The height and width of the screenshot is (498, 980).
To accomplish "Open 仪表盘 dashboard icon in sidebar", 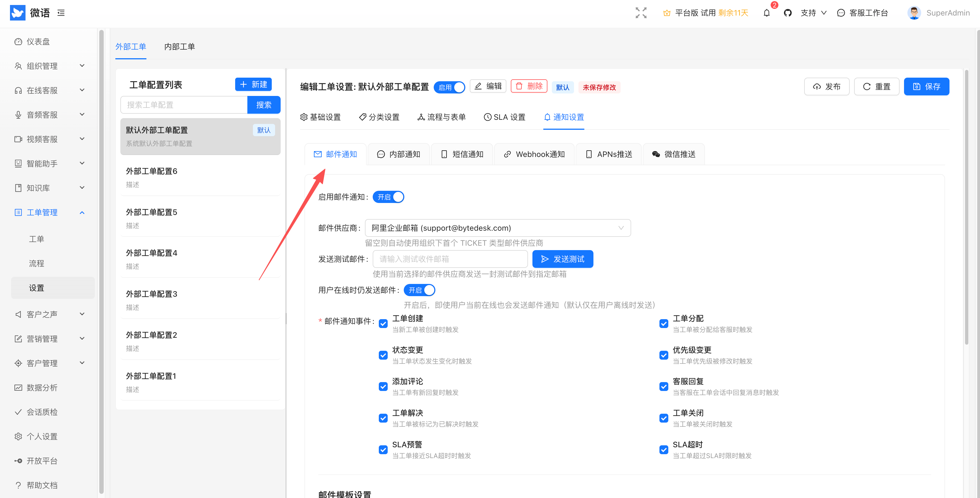I will pyautogui.click(x=18, y=42).
